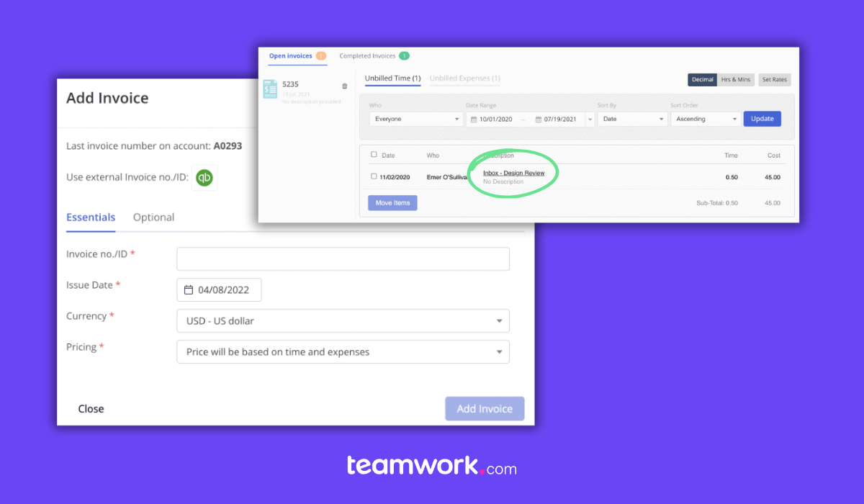Image resolution: width=864 pixels, height=504 pixels.
Task: Click the Add Invoice button
Action: 485,408
